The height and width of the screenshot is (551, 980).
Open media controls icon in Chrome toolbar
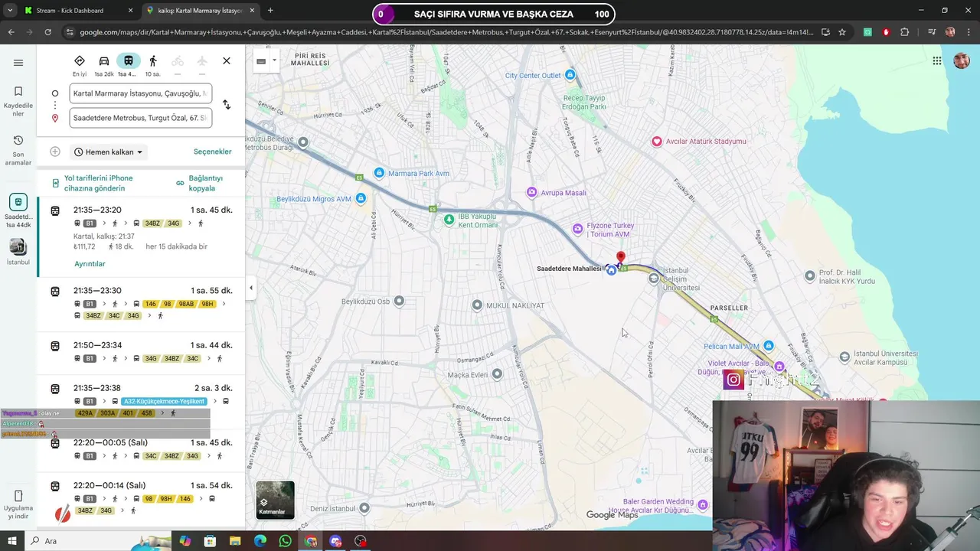pos(931,32)
